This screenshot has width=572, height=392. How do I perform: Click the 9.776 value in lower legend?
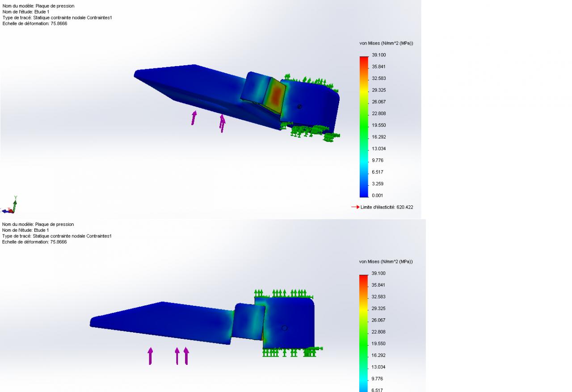pyautogui.click(x=377, y=379)
